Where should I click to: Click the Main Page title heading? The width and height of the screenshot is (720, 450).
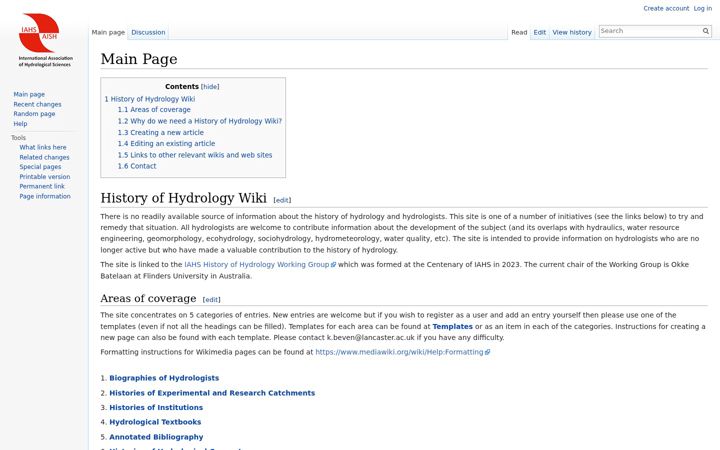pos(139,59)
